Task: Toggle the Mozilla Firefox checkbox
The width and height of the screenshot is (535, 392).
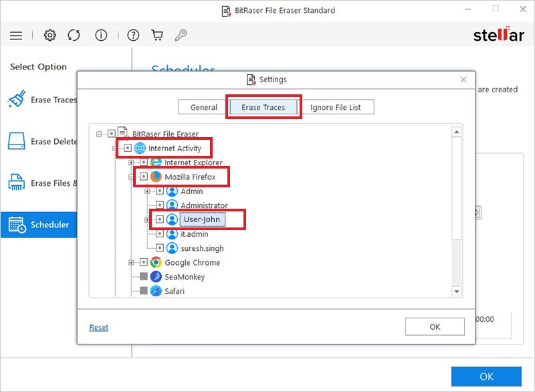Action: [144, 177]
